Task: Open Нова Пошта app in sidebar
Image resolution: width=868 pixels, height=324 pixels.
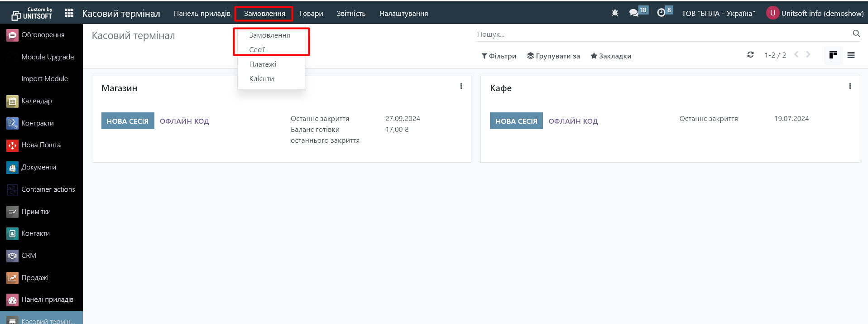Action: [41, 145]
